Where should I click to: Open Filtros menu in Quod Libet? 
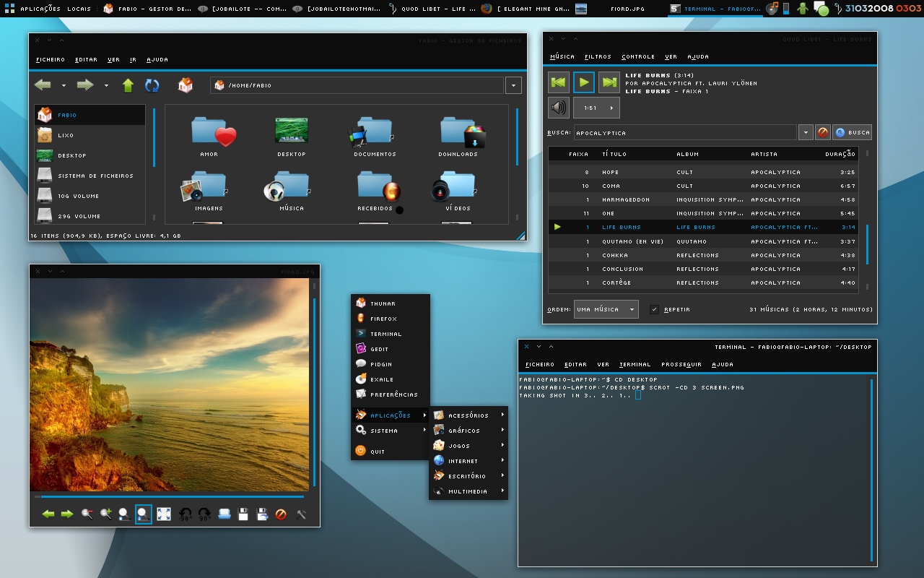pyautogui.click(x=598, y=56)
